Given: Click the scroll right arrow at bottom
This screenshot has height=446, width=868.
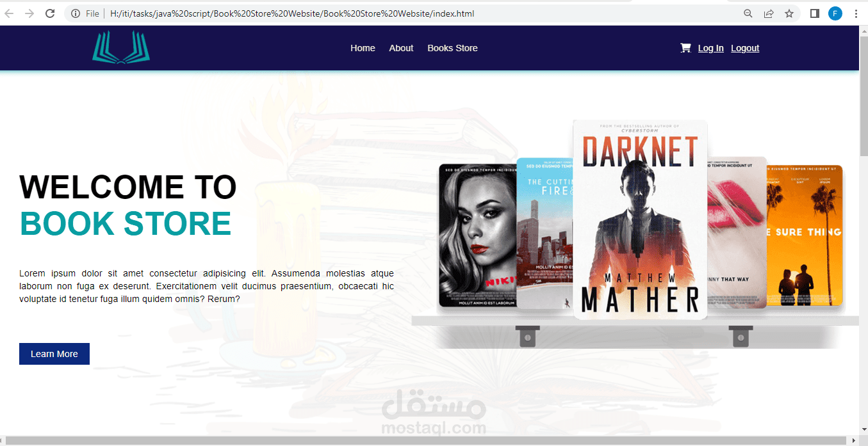Looking at the screenshot, I should [853, 440].
